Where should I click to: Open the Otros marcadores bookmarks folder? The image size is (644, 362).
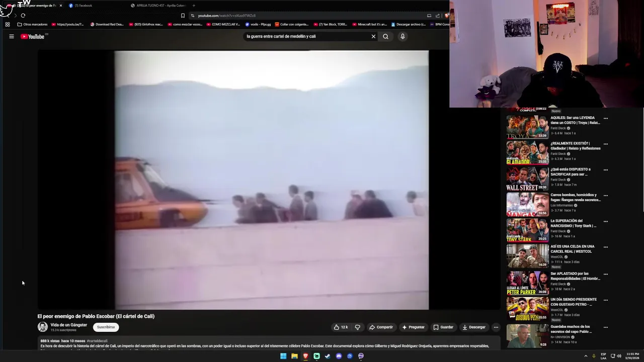[32, 24]
